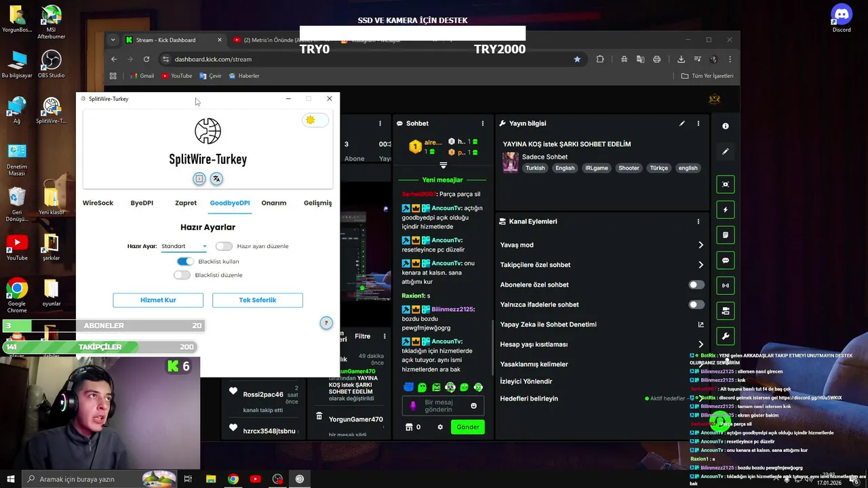Click the broadcast signal icon in Kick sidebar
The height and width of the screenshot is (488, 868).
coord(726,285)
